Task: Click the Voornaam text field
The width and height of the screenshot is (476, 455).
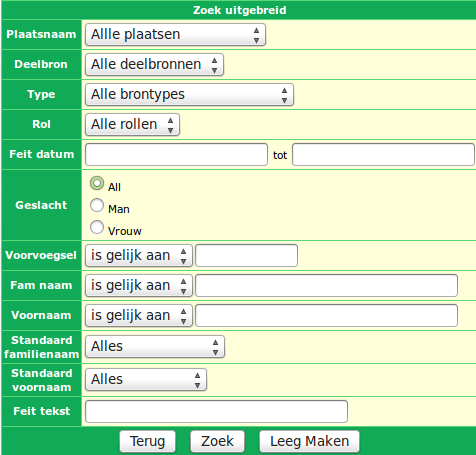Action: tap(326, 316)
